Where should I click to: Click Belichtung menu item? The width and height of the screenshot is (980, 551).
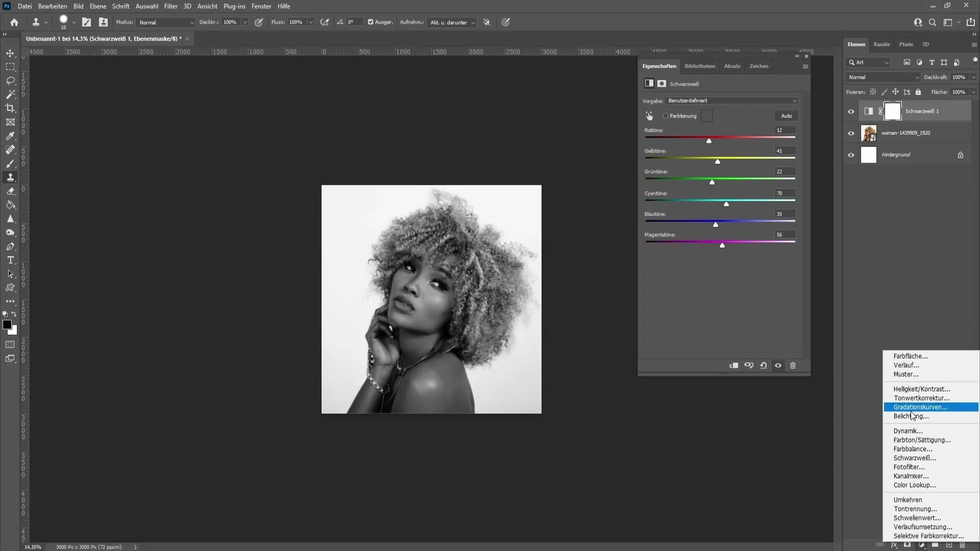(x=913, y=416)
